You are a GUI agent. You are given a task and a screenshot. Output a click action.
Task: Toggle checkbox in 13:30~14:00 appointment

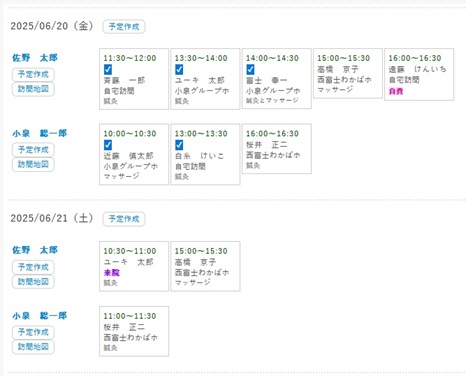click(179, 70)
